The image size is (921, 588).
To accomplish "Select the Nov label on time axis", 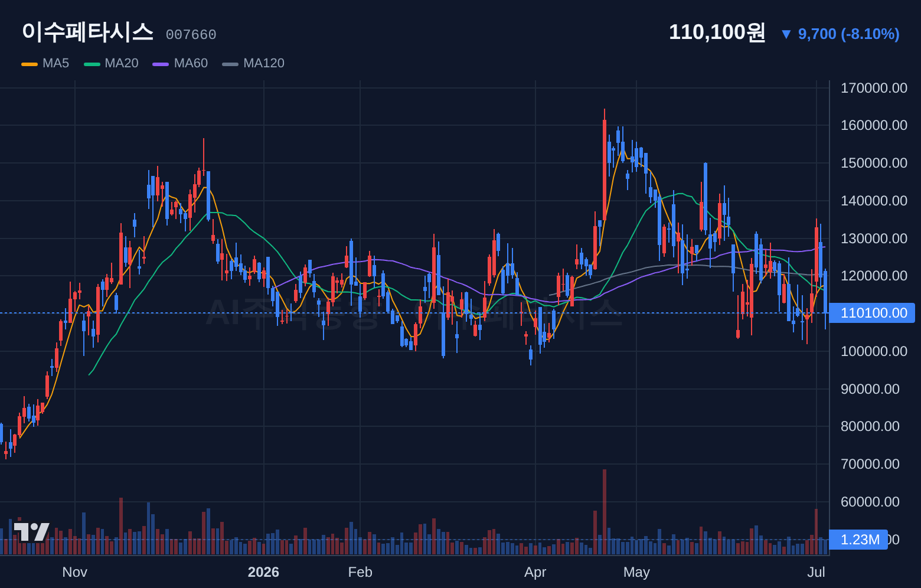I will tap(74, 572).
